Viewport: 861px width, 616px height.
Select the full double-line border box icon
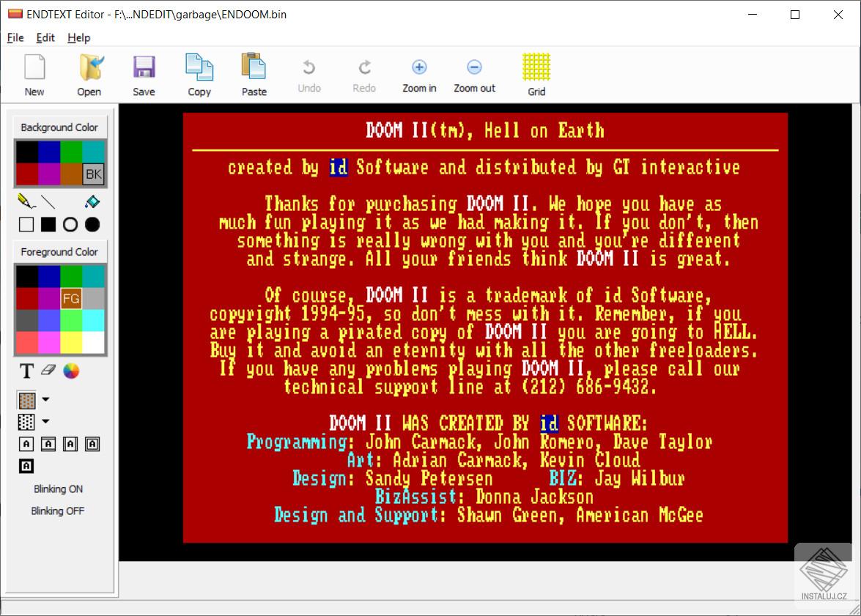click(92, 444)
